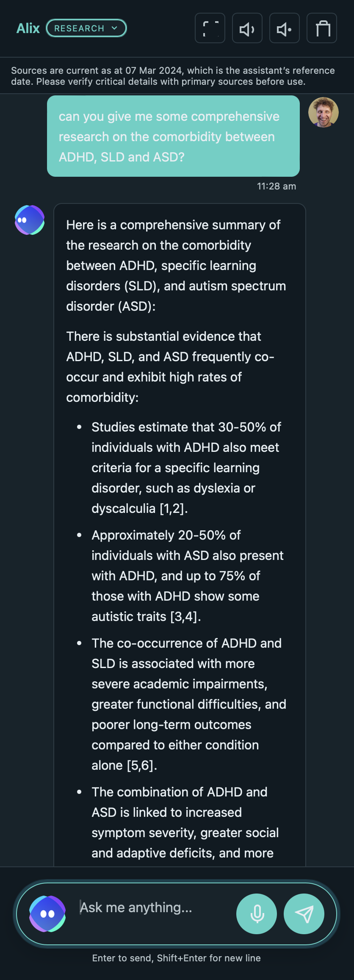The width and height of the screenshot is (354, 980).
Task: Click the fullscreen expand icon
Action: pyautogui.click(x=210, y=28)
